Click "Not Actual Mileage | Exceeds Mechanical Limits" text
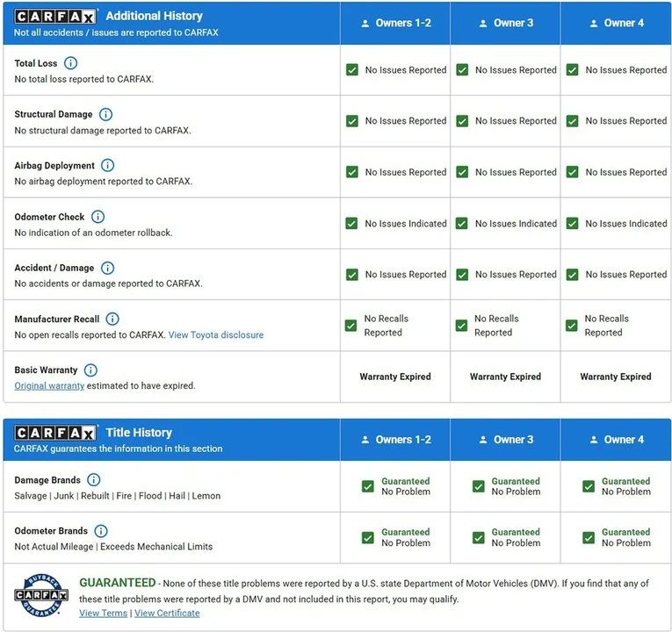 (x=113, y=547)
